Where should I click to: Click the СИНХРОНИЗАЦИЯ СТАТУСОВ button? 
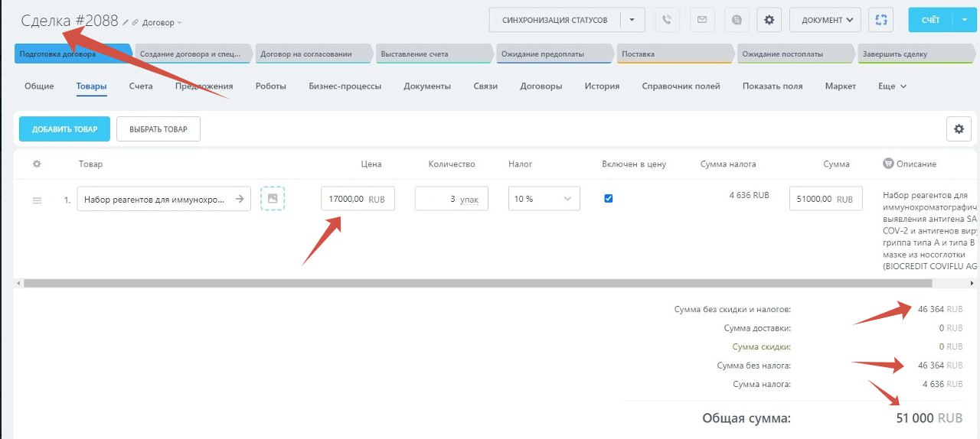click(x=554, y=20)
